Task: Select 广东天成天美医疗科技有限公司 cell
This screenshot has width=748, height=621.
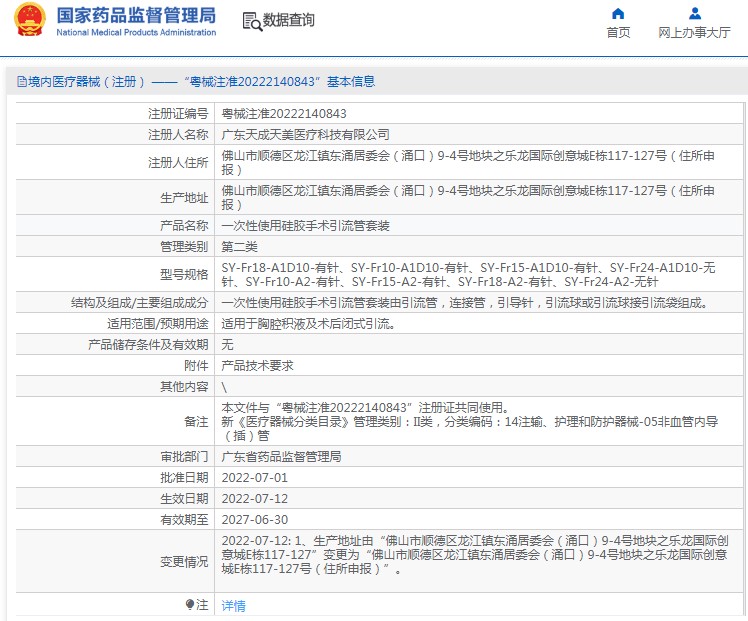Action: (x=305, y=135)
